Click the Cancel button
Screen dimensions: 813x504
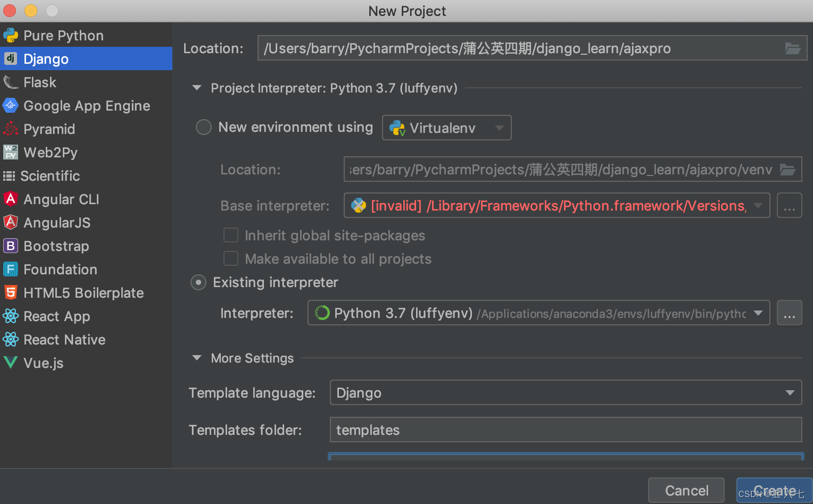tap(686, 490)
